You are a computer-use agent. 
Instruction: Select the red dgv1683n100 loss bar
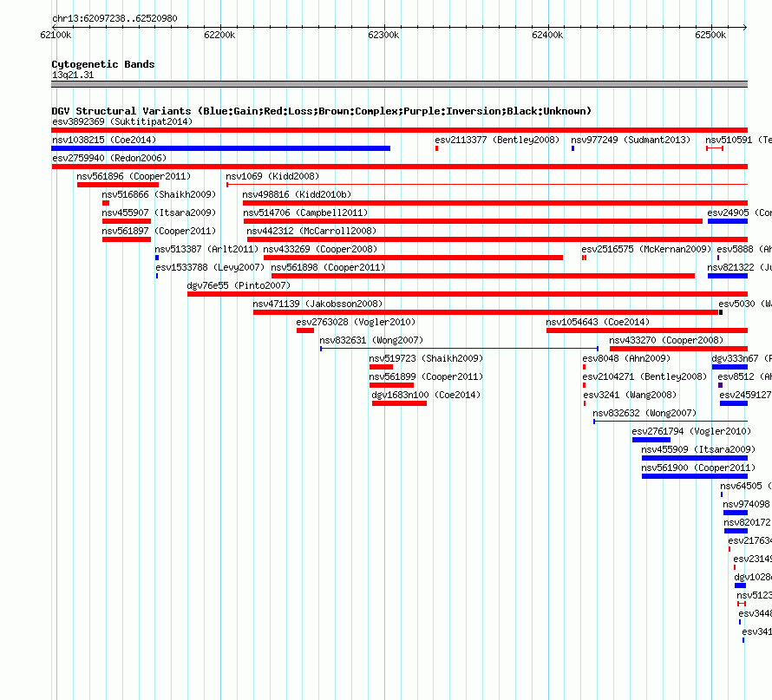tap(399, 403)
